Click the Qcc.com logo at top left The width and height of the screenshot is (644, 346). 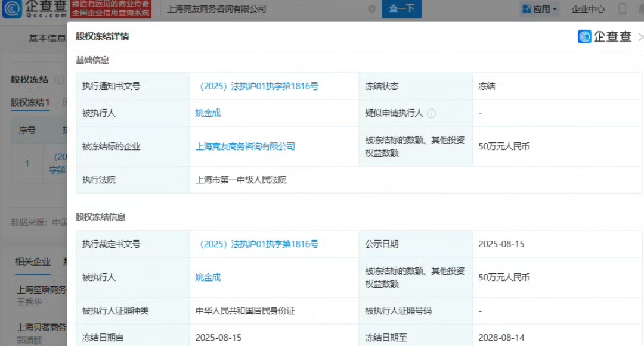[x=35, y=9]
